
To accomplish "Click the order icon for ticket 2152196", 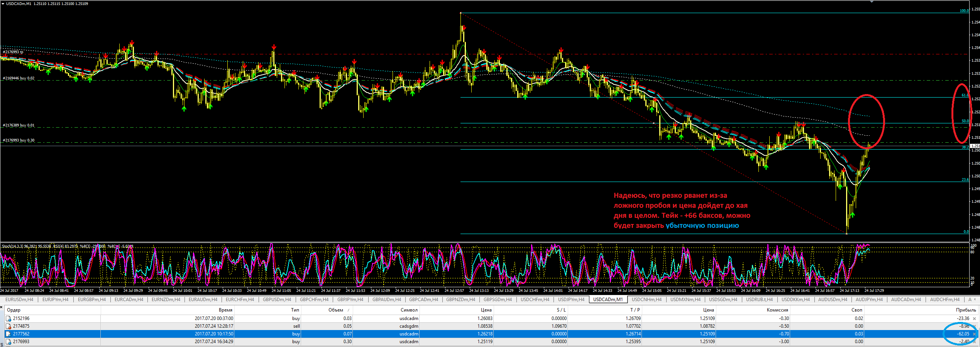I will pos(8,318).
